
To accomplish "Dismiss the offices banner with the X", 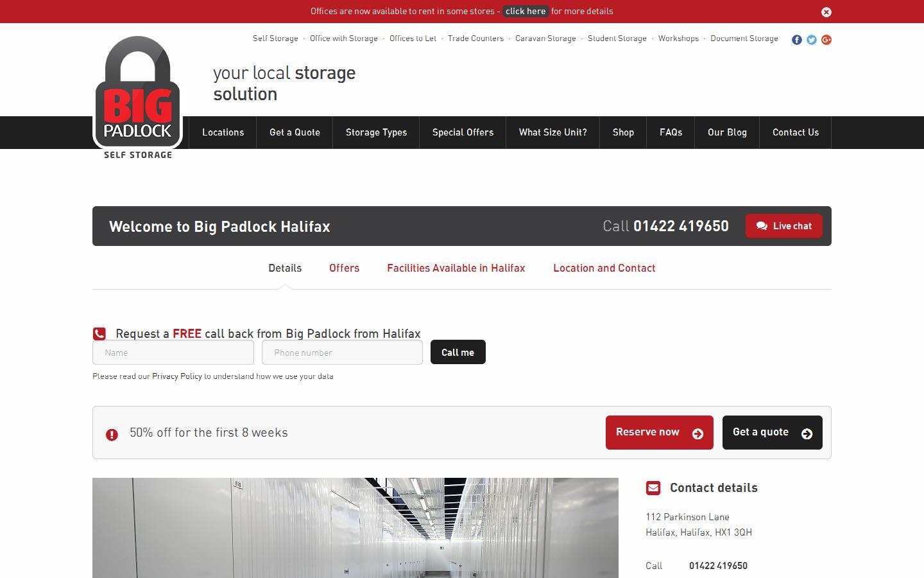I will (x=826, y=12).
